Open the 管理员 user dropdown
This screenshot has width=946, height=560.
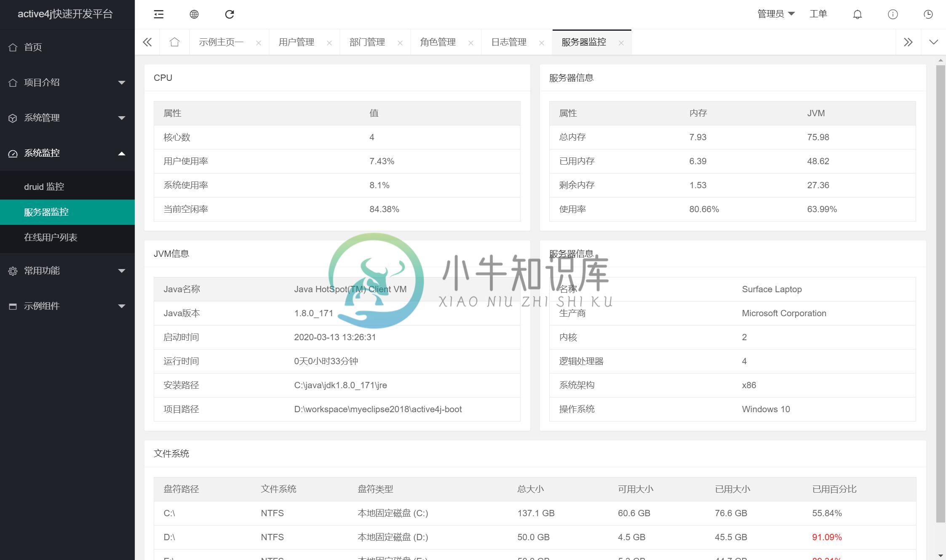click(x=776, y=14)
